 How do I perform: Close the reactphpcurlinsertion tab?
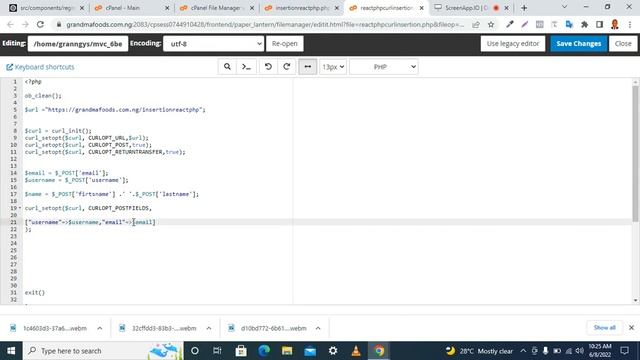(x=422, y=8)
